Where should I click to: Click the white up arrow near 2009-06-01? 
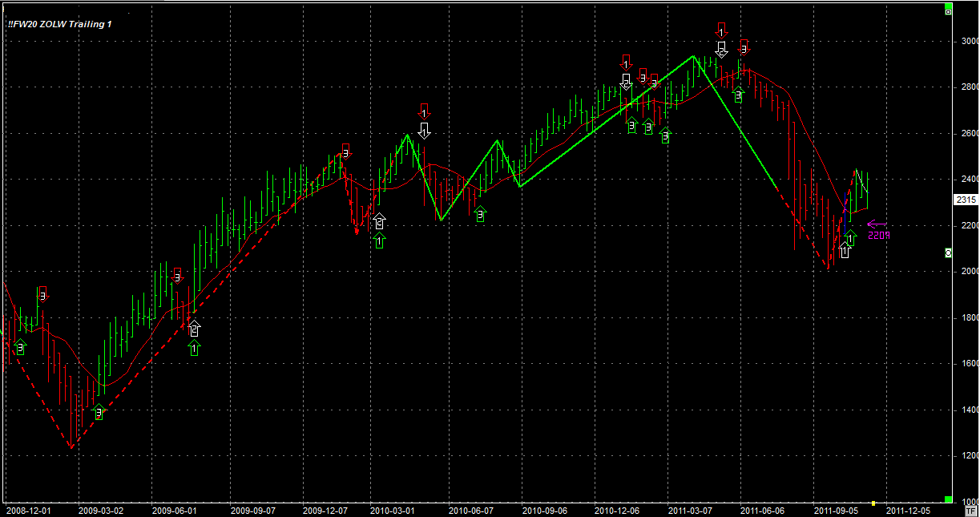pyautogui.click(x=194, y=328)
